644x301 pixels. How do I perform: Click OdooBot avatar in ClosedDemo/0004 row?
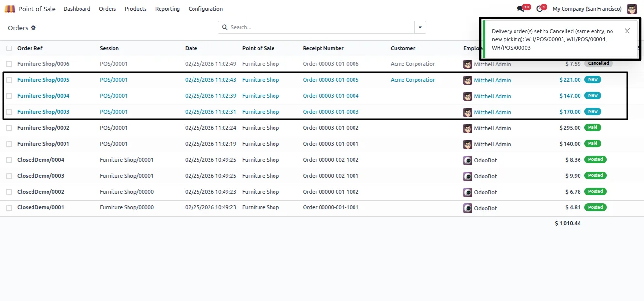pos(467,160)
